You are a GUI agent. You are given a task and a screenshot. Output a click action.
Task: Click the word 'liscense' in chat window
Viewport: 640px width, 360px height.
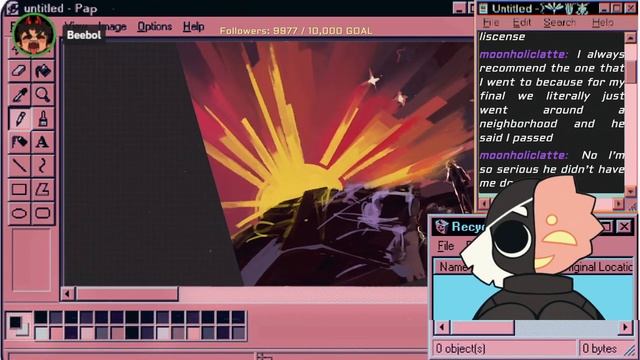click(502, 37)
